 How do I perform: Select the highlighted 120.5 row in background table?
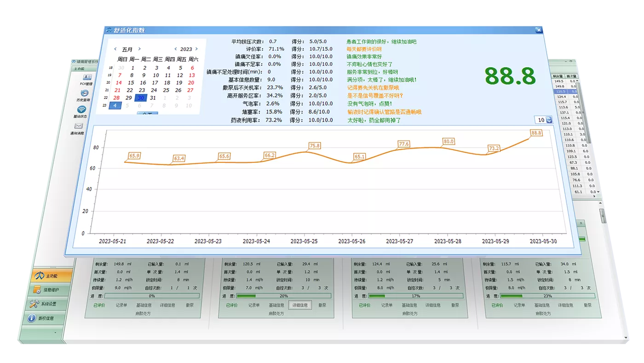coord(565,92)
